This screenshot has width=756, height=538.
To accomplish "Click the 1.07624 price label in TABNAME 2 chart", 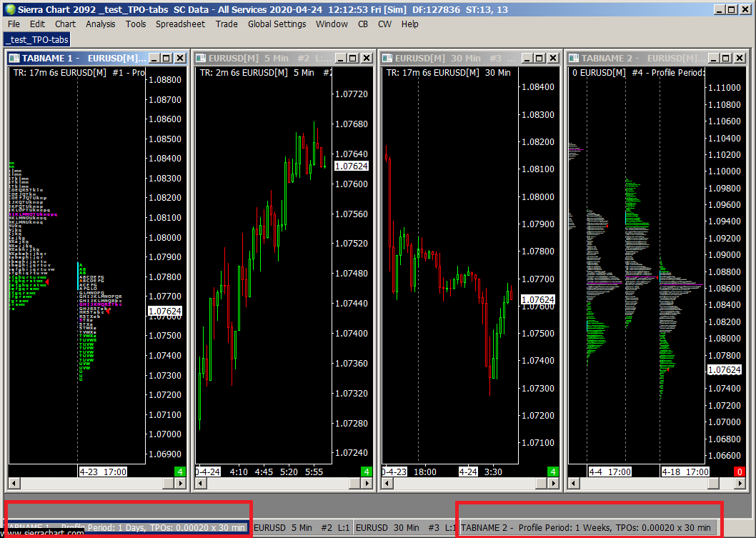I will click(x=724, y=370).
